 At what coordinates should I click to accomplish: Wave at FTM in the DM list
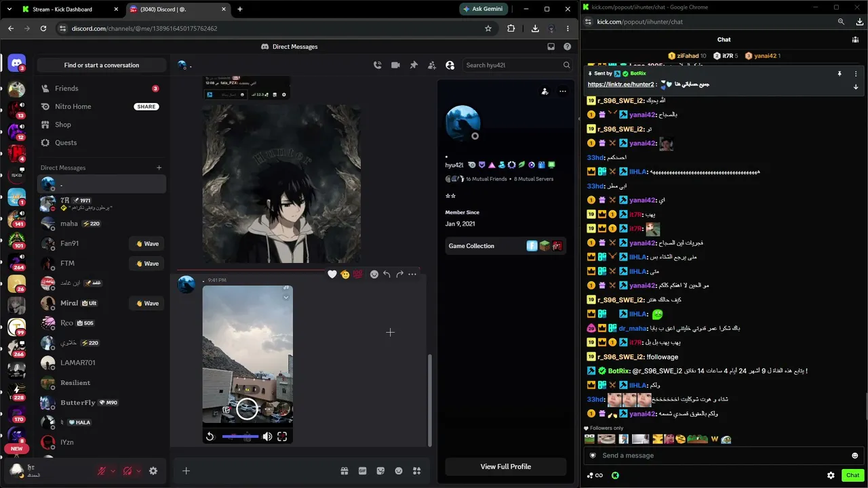(147, 264)
